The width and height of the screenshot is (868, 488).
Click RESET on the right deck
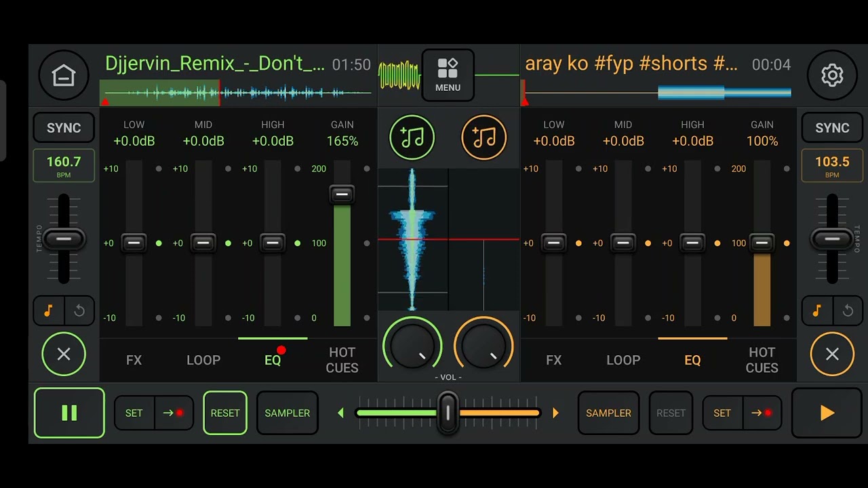point(671,413)
